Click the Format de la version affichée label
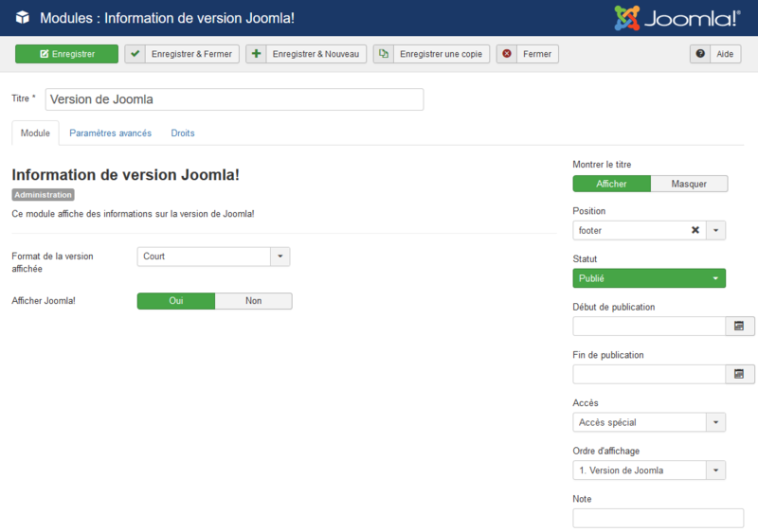The image size is (758, 532). (x=52, y=262)
